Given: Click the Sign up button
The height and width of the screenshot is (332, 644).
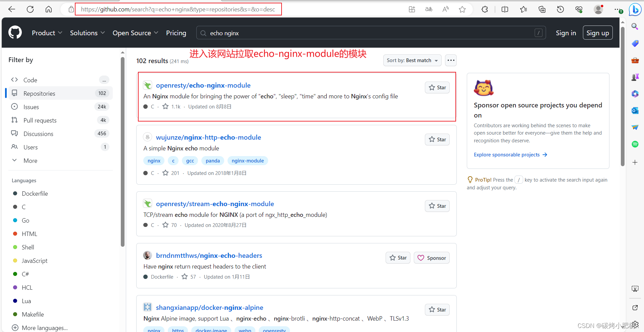Looking at the screenshot, I should (598, 33).
